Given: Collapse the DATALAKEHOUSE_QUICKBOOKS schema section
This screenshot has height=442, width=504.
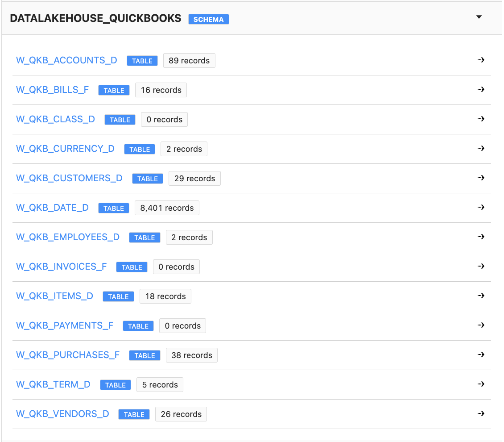Looking at the screenshot, I should pos(479,17).
